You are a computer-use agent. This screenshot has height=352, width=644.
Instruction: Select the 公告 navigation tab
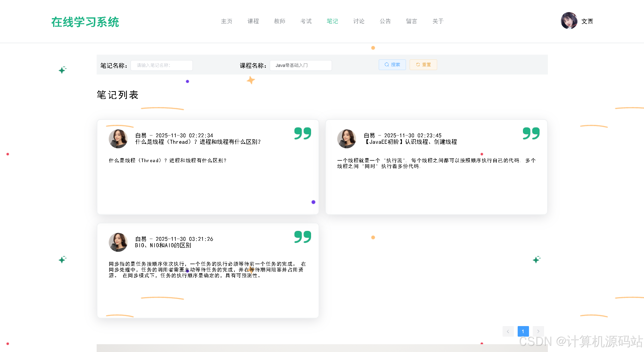[385, 21]
